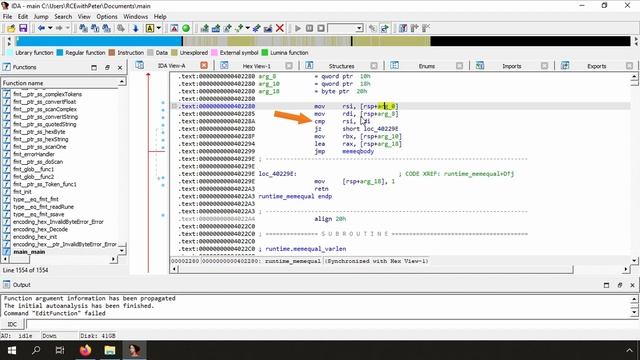Open the Edit menu
Screen dimensions: 640x360
pyautogui.click(x=23, y=17)
